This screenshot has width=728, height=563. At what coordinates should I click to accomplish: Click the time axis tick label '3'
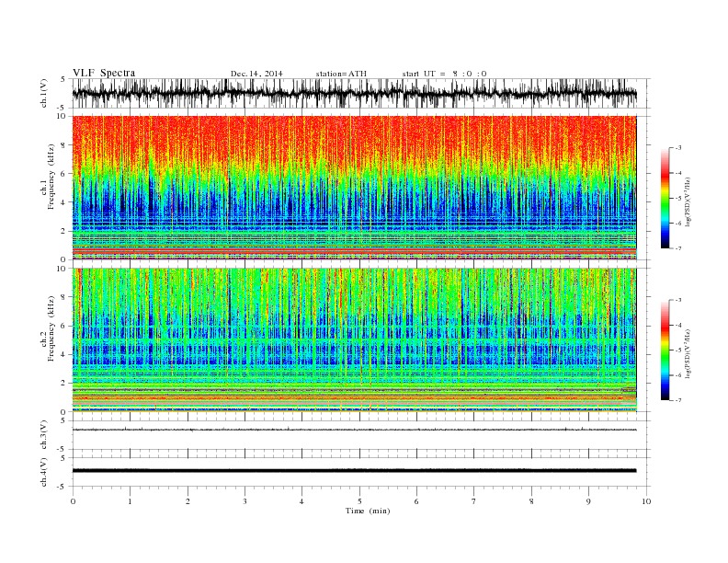coord(245,501)
